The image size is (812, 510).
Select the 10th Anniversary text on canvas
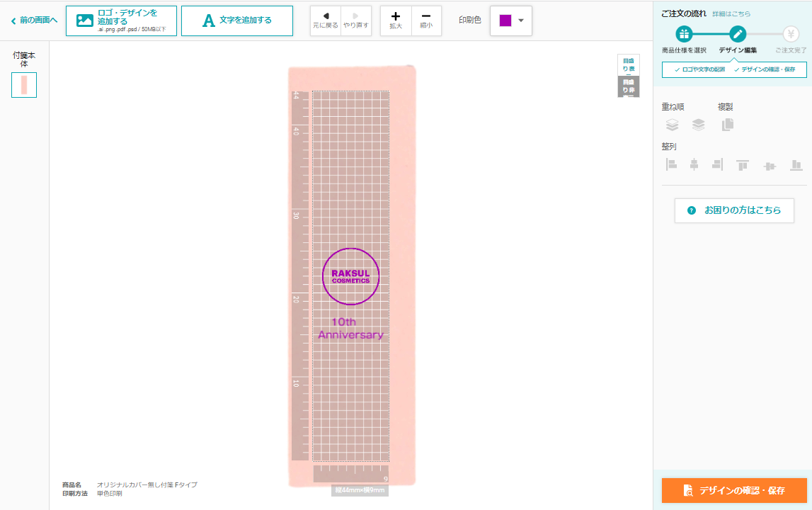point(350,328)
